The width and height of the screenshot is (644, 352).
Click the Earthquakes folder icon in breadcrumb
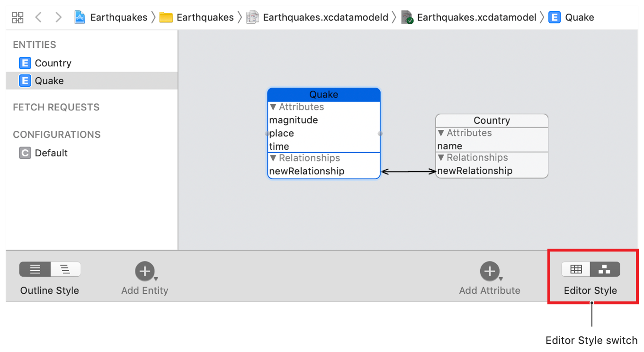coord(166,18)
